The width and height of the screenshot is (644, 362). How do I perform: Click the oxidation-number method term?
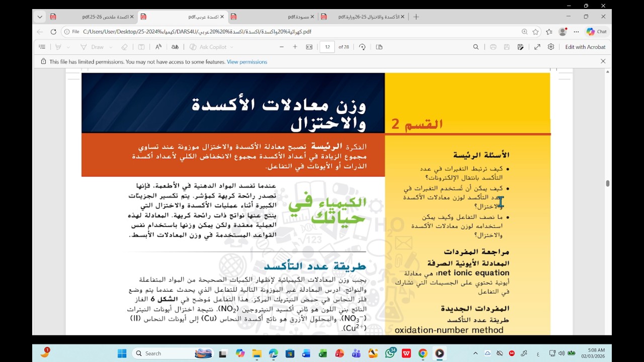click(x=449, y=330)
